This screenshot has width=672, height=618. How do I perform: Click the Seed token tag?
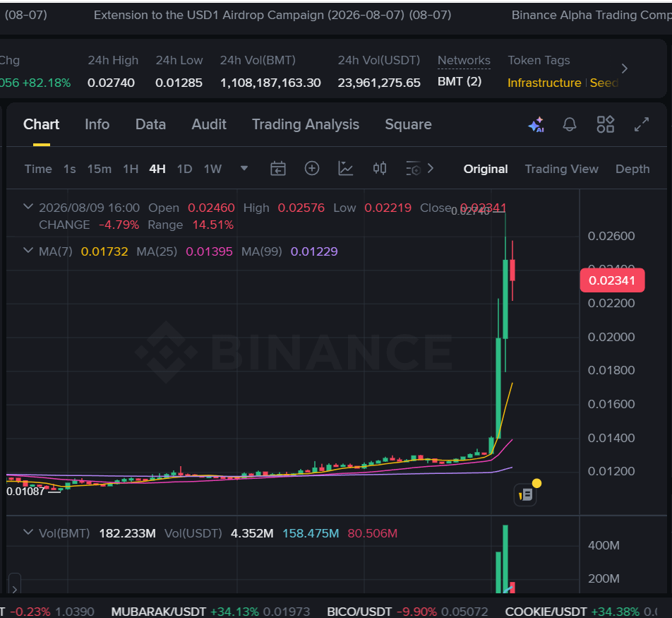tap(604, 83)
